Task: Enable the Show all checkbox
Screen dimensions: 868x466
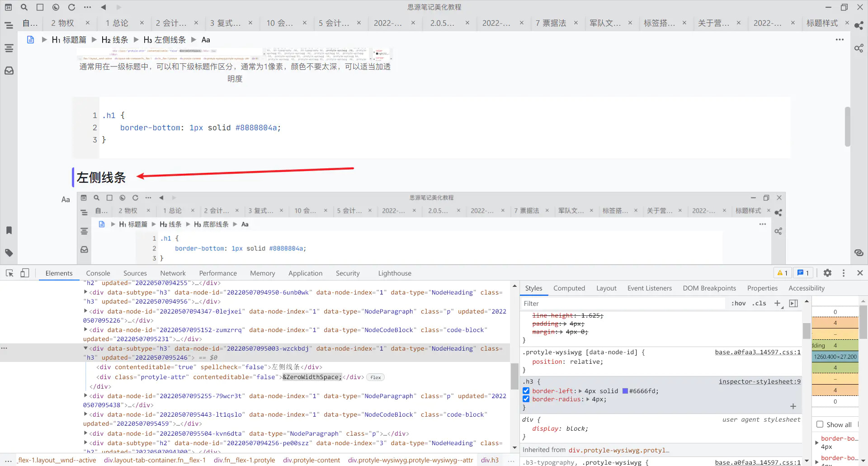Action: pyautogui.click(x=820, y=424)
